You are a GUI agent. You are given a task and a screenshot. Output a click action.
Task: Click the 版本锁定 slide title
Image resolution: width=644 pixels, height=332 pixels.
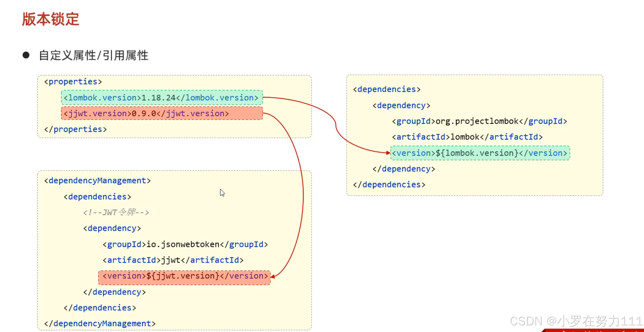pos(51,19)
